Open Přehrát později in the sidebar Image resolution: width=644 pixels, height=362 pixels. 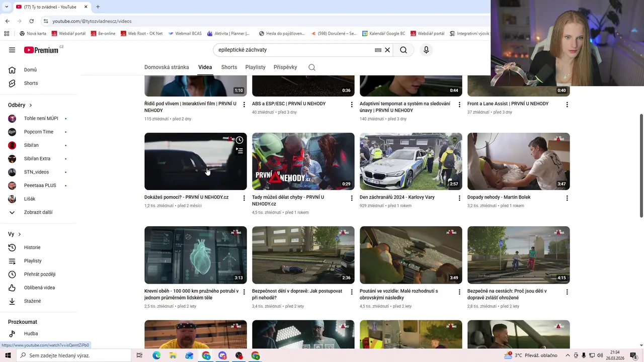click(39, 274)
